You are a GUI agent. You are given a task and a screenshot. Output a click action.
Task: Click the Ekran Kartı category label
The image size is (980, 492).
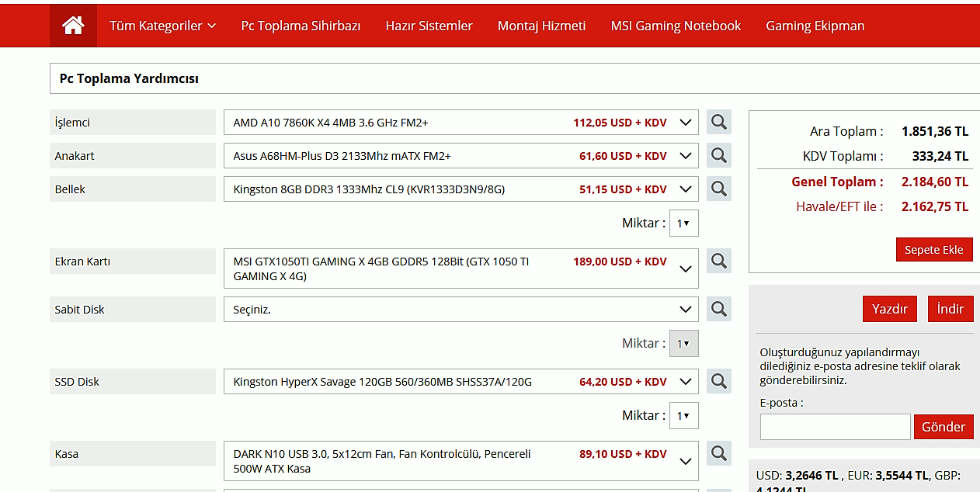[x=133, y=262]
